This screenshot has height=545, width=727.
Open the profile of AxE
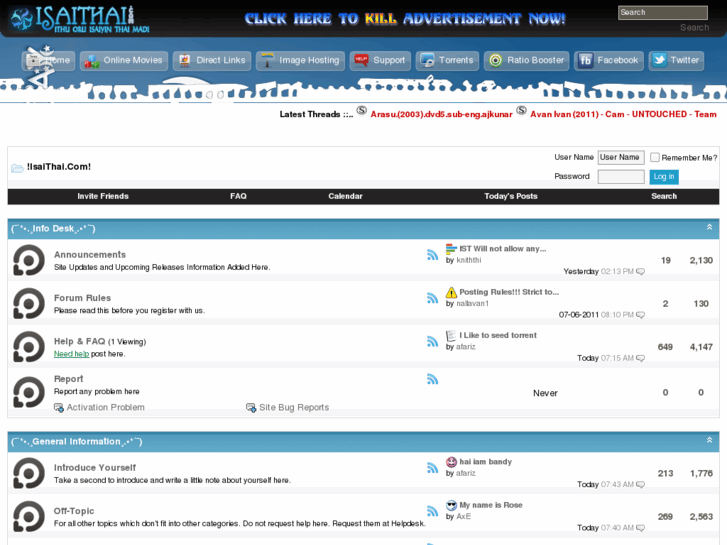click(x=464, y=516)
